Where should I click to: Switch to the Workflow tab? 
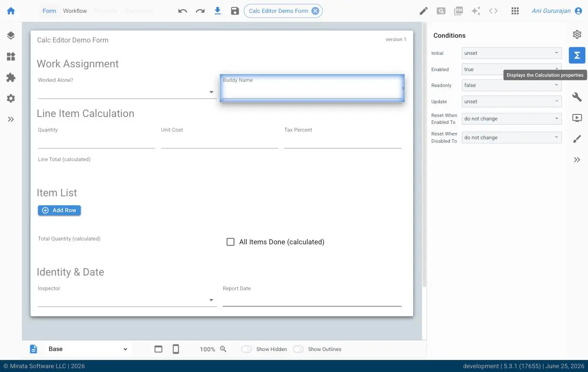click(75, 11)
